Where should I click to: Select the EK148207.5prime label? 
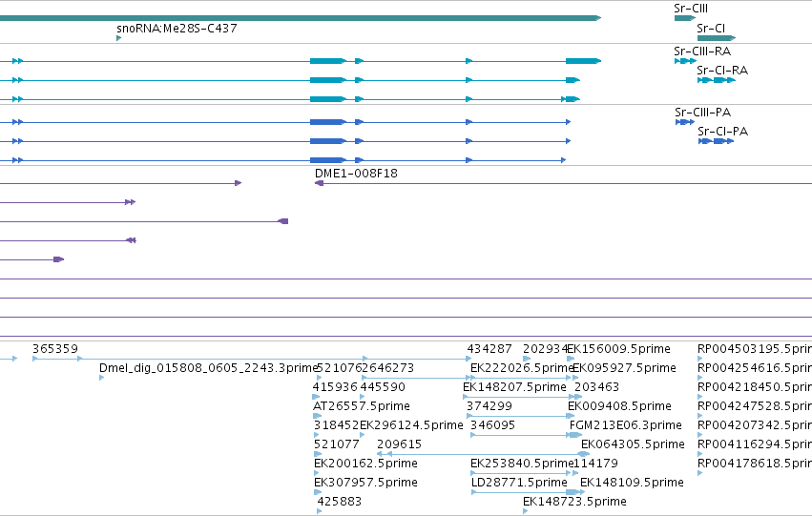514,387
